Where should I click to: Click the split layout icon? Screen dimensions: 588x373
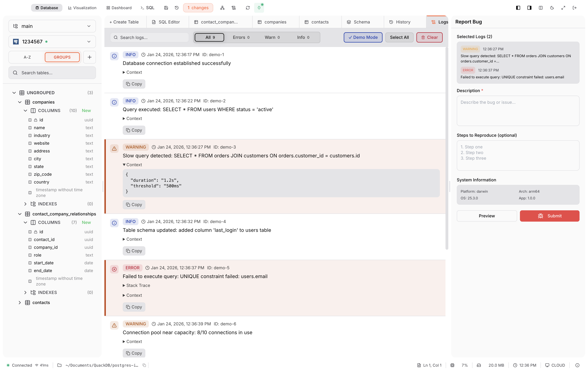point(541,8)
